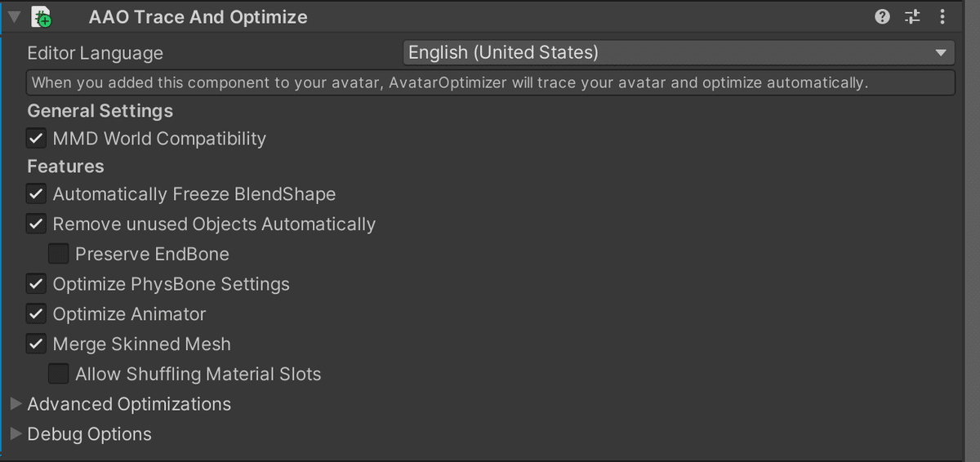Uncheck Automatically Freeze BlendShape
The width and height of the screenshot is (980, 462).
click(36, 194)
